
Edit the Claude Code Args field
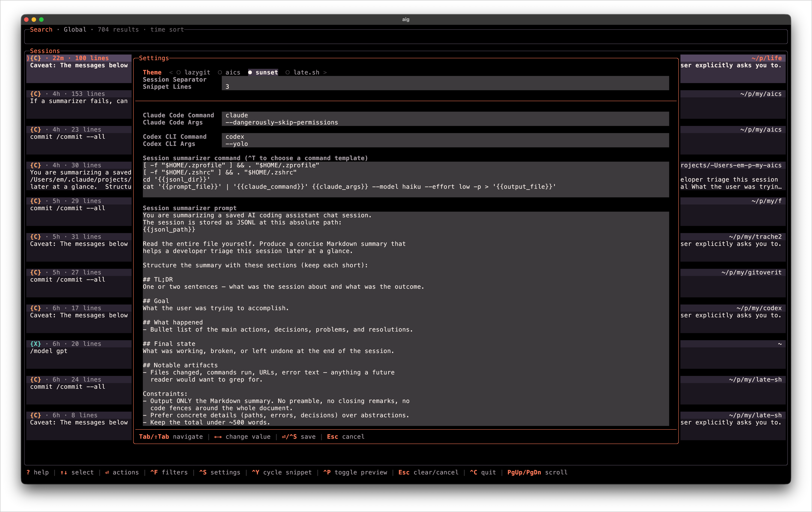pos(445,122)
